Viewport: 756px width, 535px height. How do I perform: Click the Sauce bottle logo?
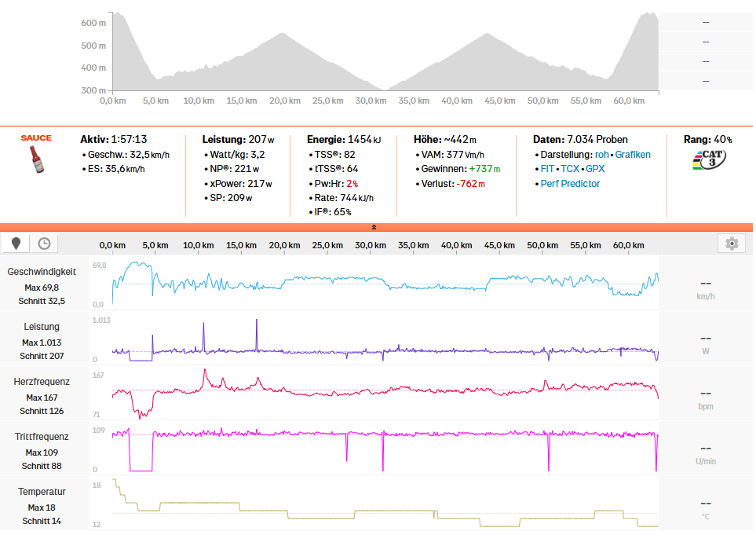click(x=36, y=154)
